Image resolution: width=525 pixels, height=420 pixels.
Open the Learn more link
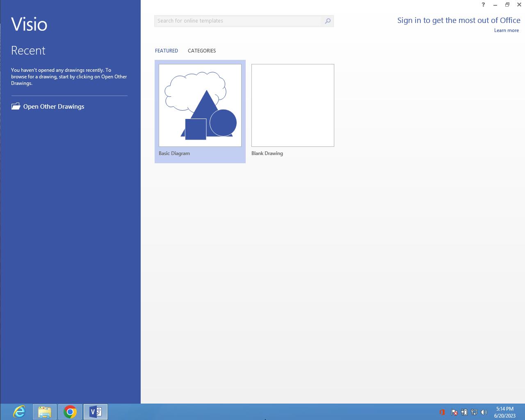pyautogui.click(x=506, y=30)
